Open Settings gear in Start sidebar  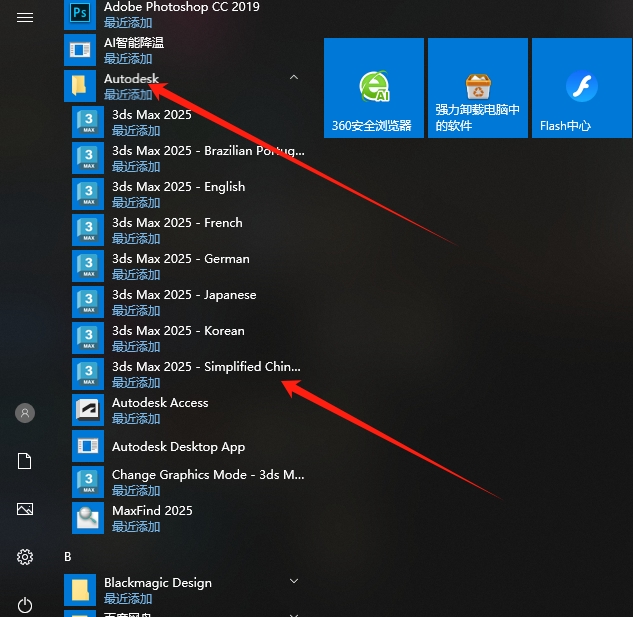click(25, 557)
